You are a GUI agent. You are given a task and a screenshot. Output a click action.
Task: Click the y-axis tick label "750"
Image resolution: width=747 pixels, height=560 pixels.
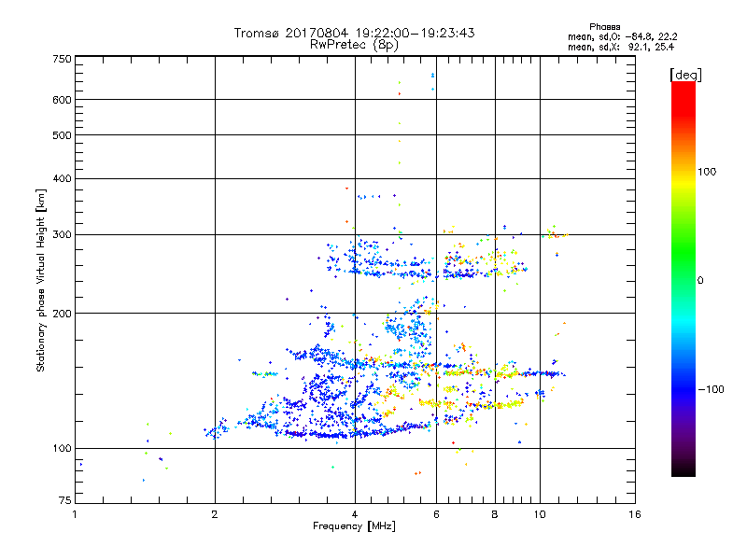tap(62, 59)
